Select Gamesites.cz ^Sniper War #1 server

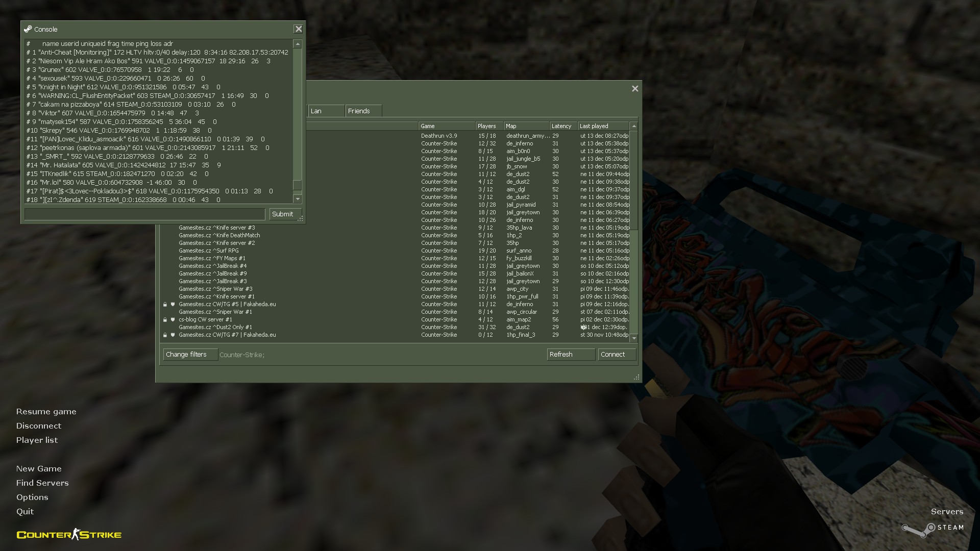pos(395,312)
